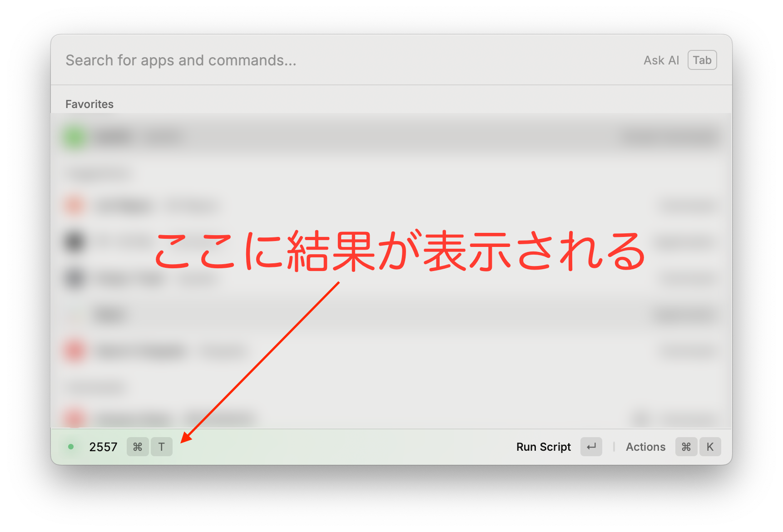The image size is (783, 532).
Task: Click the green status dot before 2557
Action: (71, 447)
